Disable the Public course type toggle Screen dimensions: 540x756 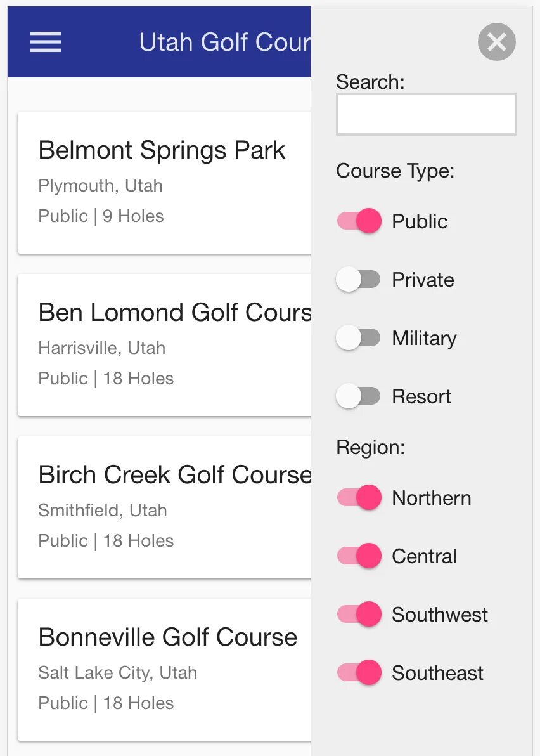pos(359,221)
